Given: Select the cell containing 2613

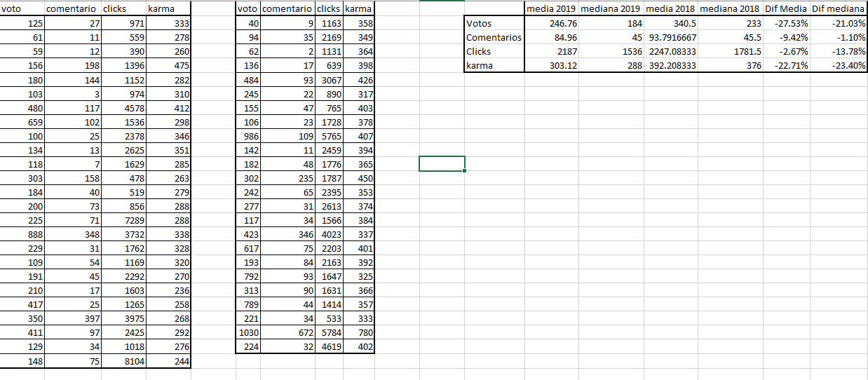Looking at the screenshot, I should pyautogui.click(x=330, y=206).
